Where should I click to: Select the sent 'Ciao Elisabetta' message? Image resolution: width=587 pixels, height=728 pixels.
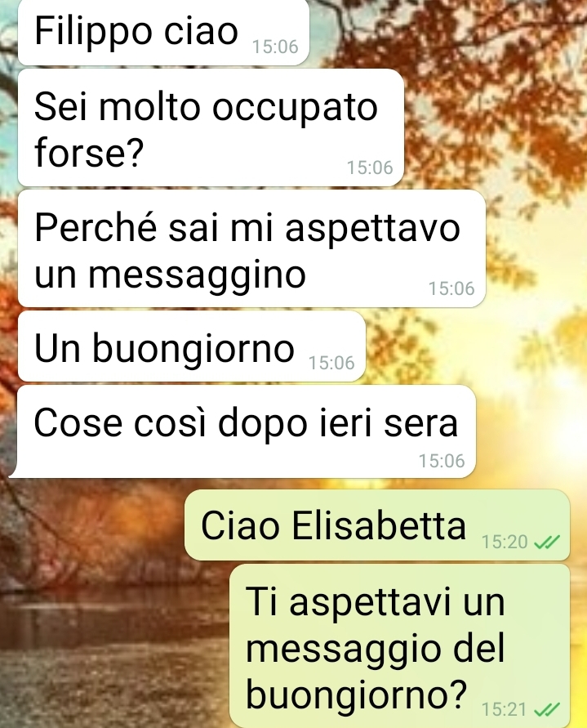tap(377, 525)
